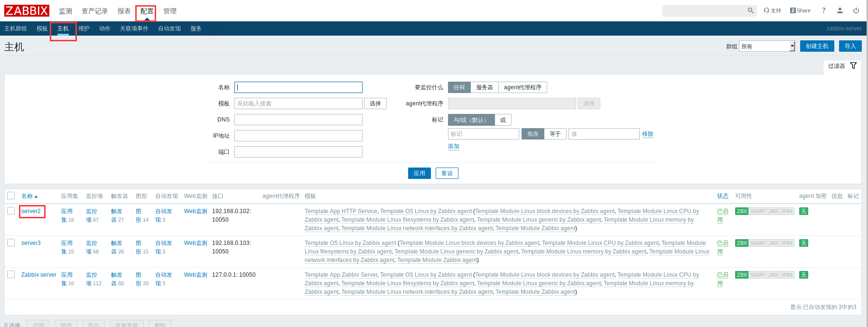Viewport: 868px width, 327px height.
Task: Open the 监测 menu
Action: (65, 11)
